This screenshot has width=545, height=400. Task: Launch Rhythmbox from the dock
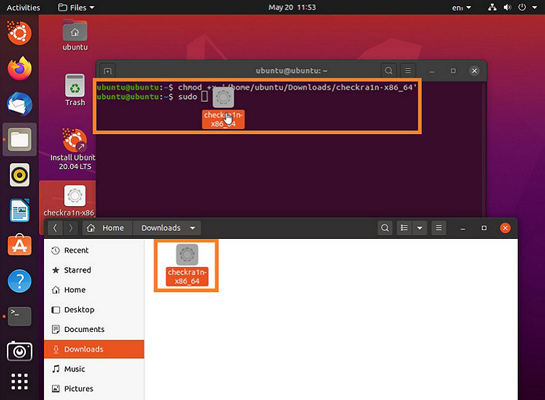tap(20, 175)
